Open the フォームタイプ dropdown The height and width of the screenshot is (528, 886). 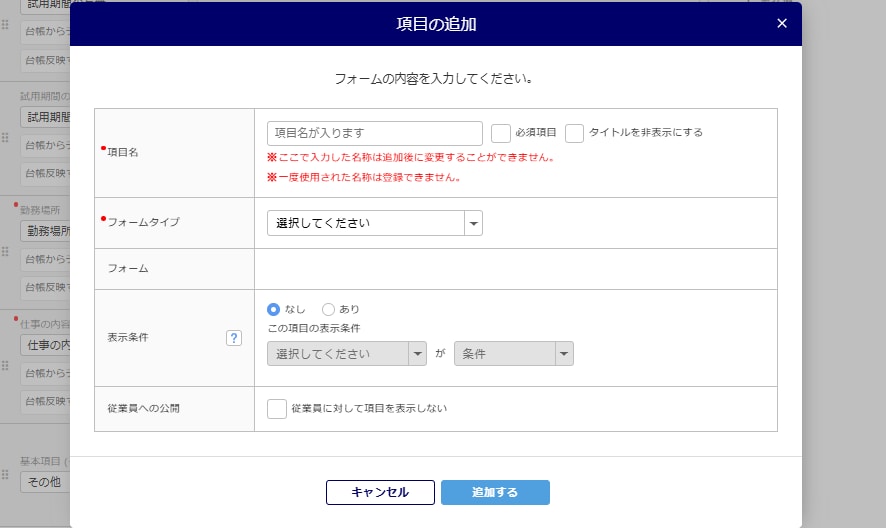point(374,223)
